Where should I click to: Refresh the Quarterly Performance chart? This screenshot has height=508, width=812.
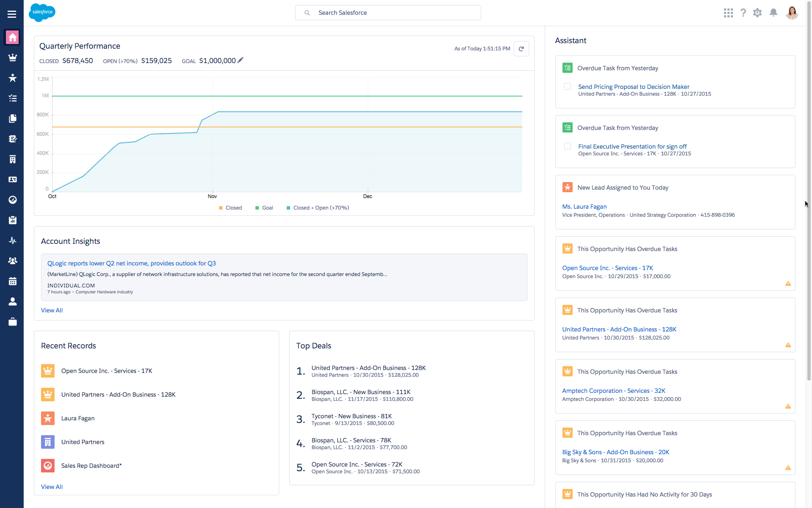coord(521,49)
